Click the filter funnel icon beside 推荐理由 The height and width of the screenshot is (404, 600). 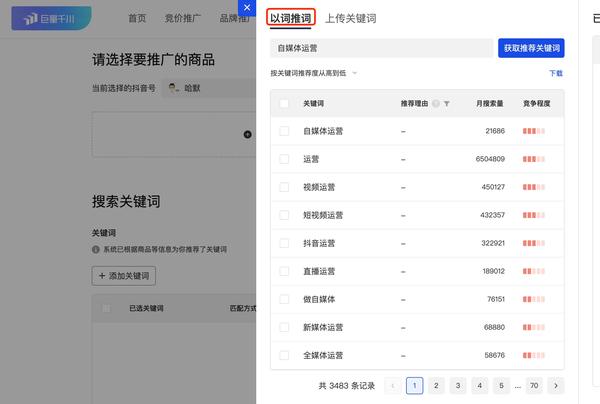[x=447, y=104]
